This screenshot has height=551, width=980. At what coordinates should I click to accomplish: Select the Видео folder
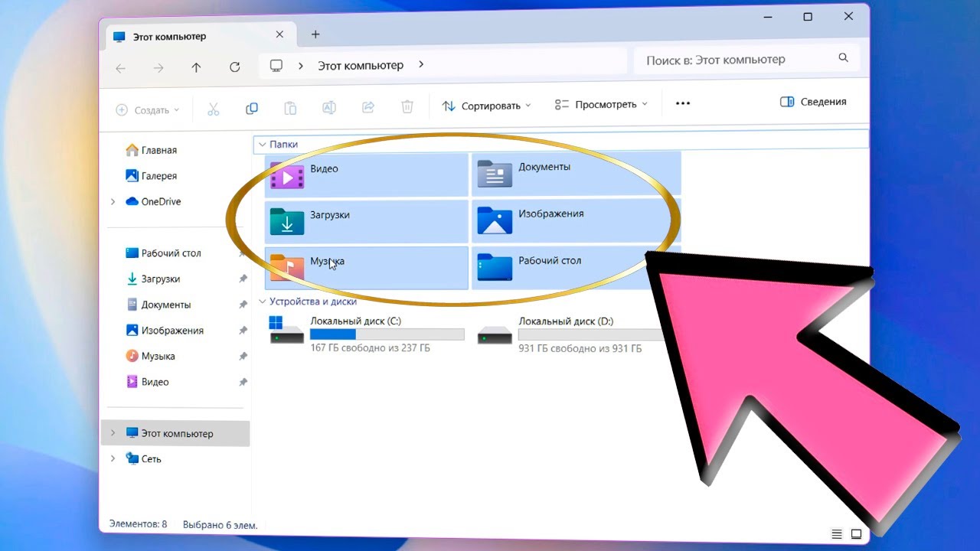pos(367,175)
